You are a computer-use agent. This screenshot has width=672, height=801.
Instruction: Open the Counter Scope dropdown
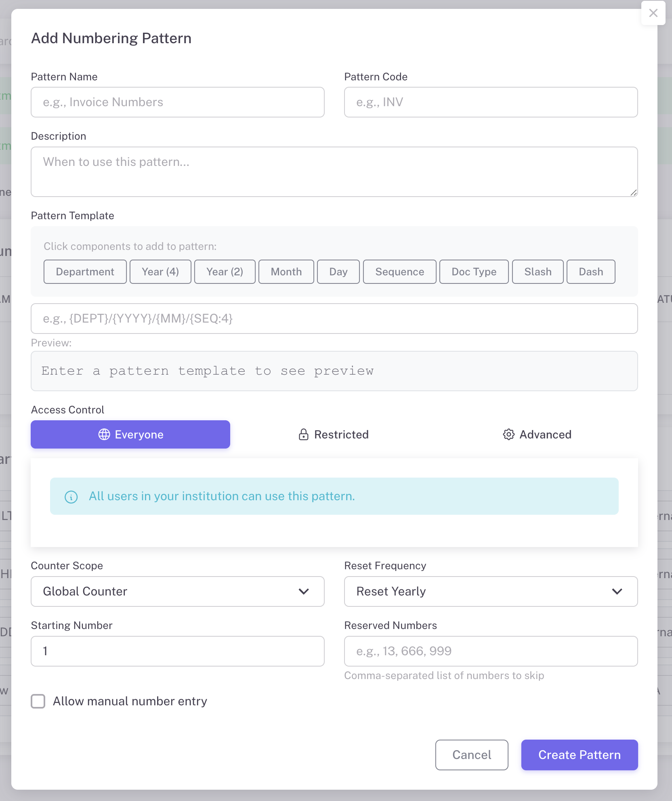(177, 591)
